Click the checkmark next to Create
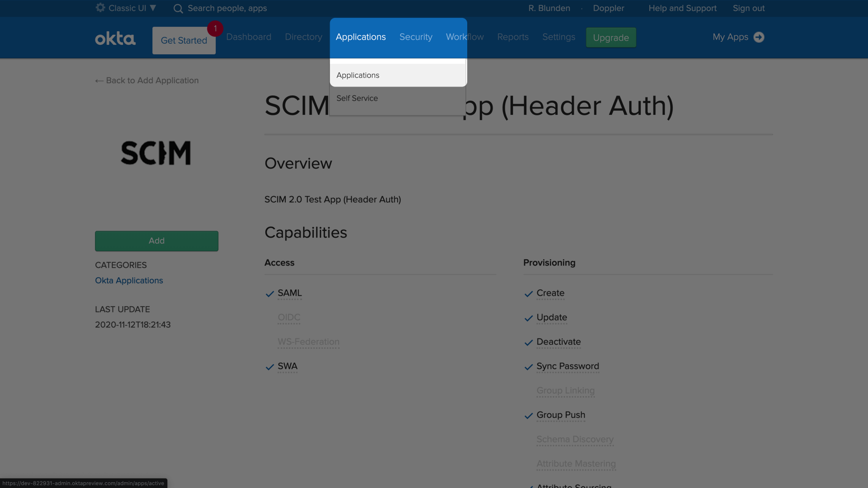The image size is (868, 488). [x=528, y=294]
